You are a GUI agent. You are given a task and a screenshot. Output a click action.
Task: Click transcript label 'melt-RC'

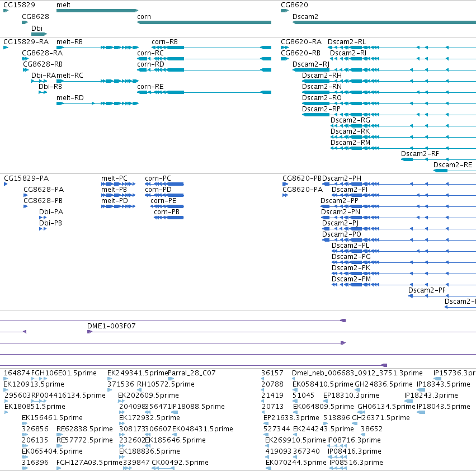pos(69,75)
